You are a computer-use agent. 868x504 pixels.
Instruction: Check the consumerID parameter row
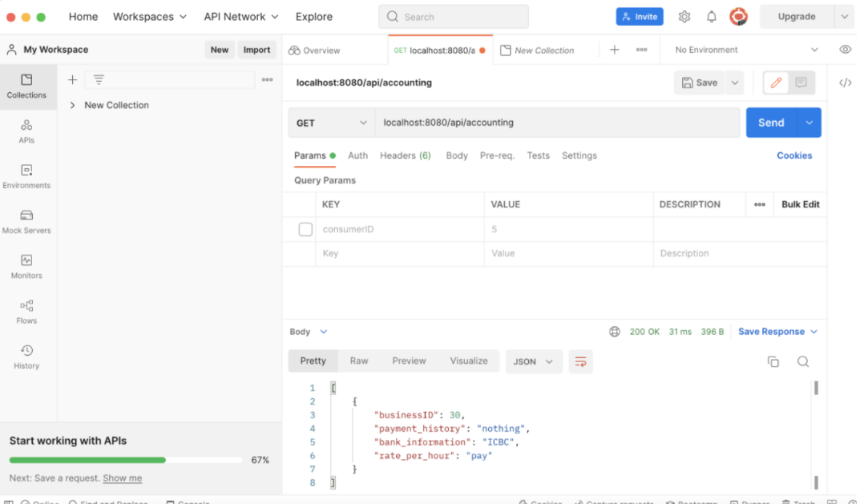(305, 229)
